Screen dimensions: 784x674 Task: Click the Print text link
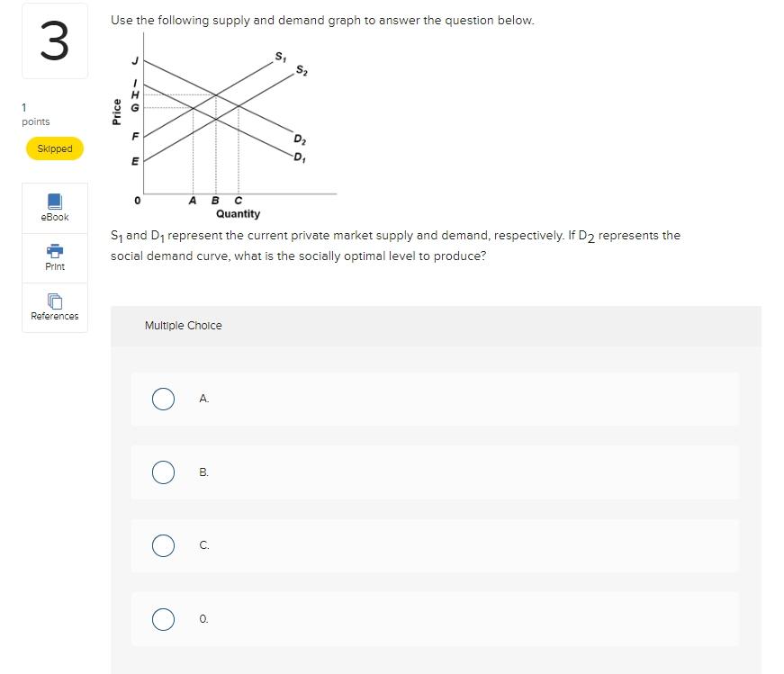click(55, 265)
